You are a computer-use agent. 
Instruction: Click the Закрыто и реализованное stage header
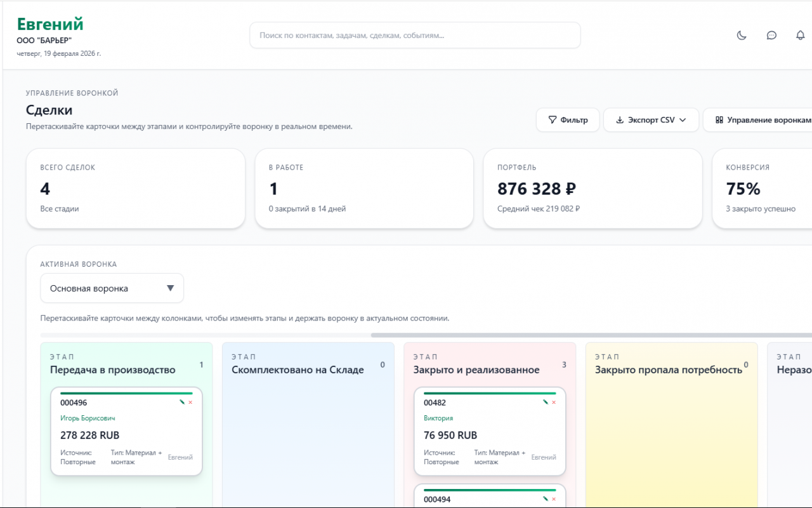coord(476,370)
